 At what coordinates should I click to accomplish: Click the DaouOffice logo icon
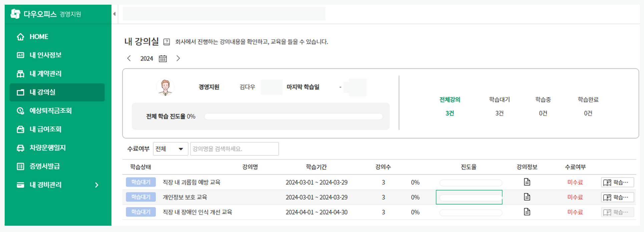coord(15,14)
